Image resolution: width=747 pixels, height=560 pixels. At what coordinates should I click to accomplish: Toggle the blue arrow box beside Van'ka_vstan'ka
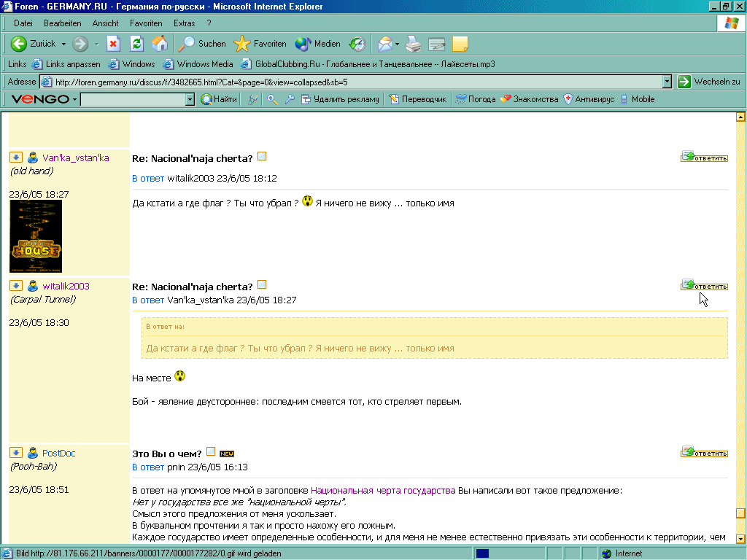click(15, 157)
